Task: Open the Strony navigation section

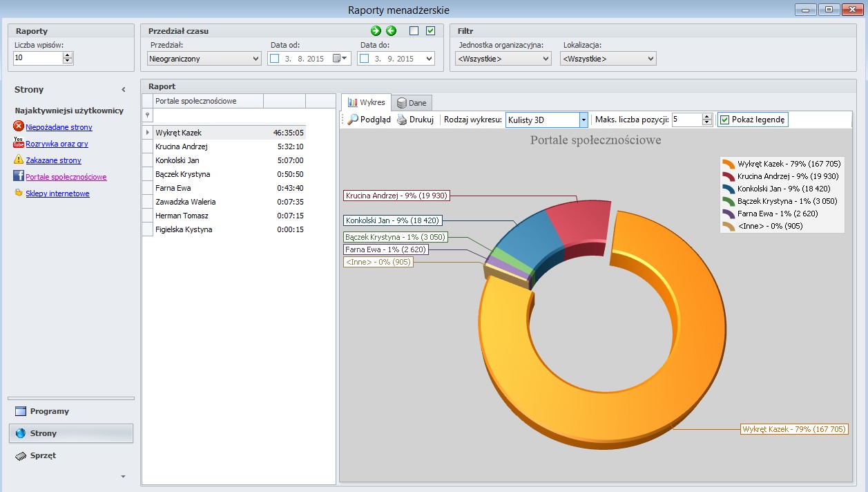Action: point(71,433)
